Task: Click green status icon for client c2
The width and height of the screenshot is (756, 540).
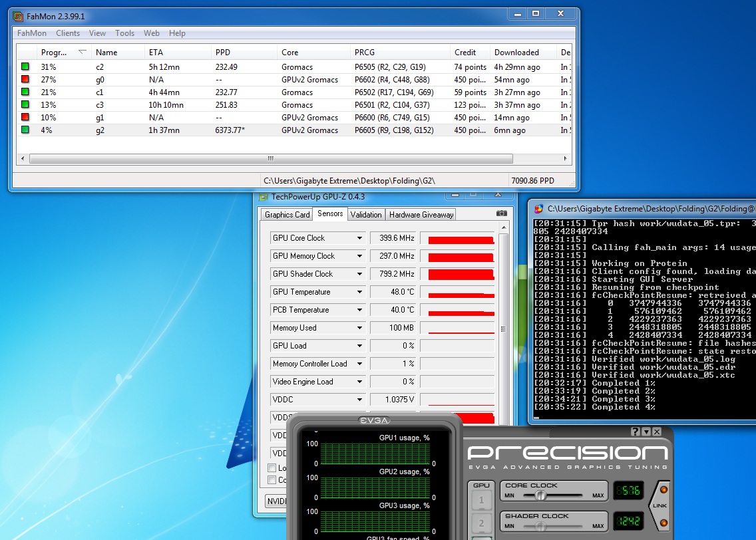Action: 25,67
